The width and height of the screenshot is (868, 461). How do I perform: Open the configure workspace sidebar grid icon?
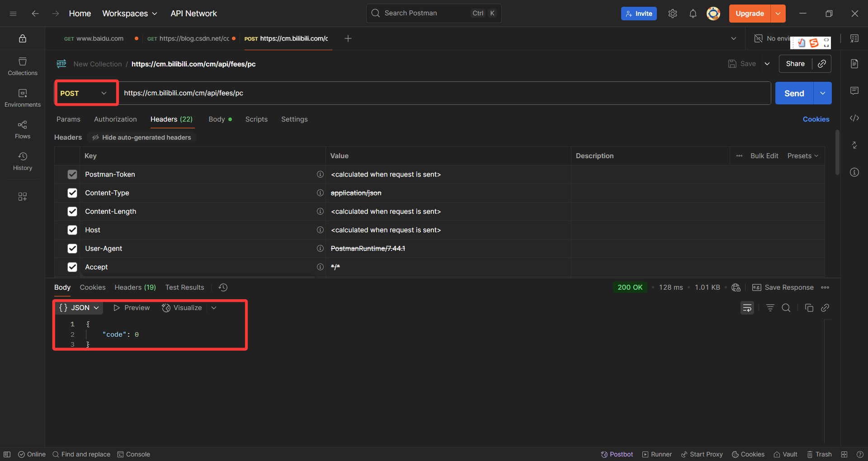[x=23, y=197]
